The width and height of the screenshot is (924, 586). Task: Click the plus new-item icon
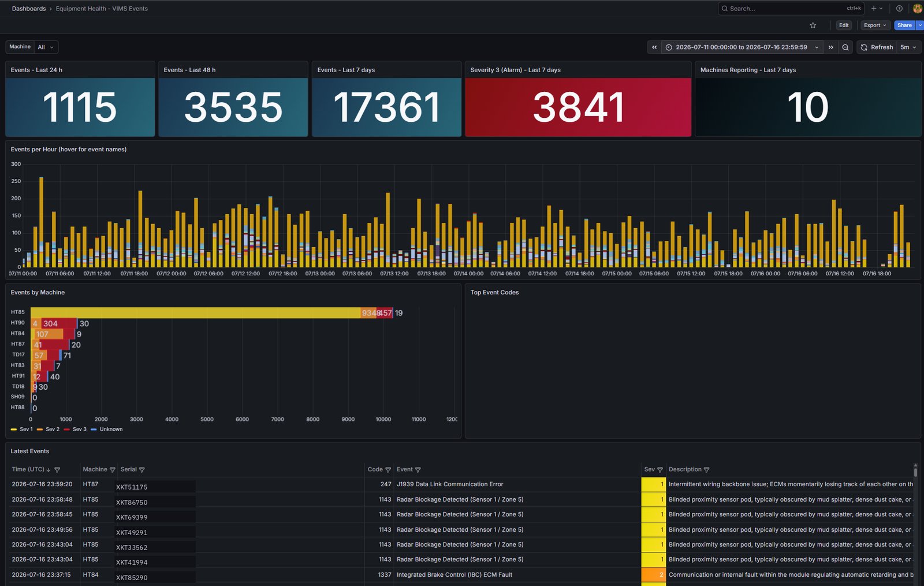[874, 9]
